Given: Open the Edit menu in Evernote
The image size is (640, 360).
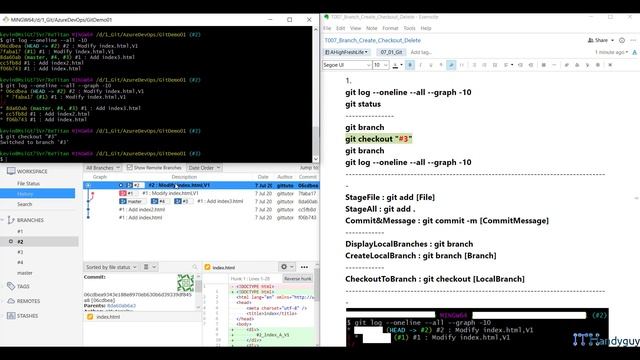Looking at the screenshot, I should [x=340, y=28].
